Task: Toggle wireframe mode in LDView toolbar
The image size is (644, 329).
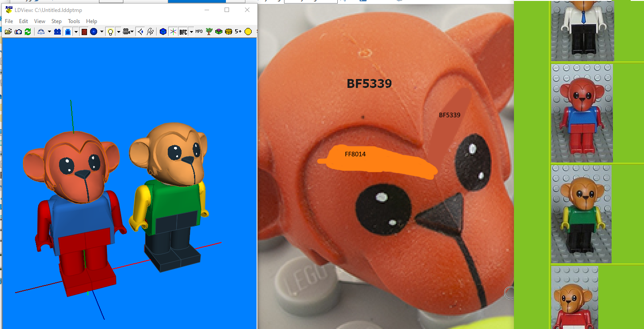Action: click(x=41, y=32)
